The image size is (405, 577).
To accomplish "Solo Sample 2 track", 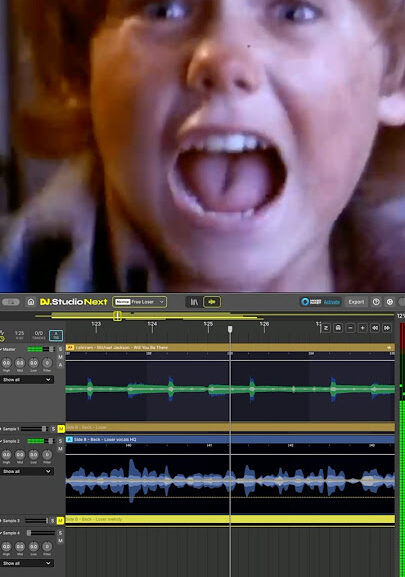I will 60,441.
